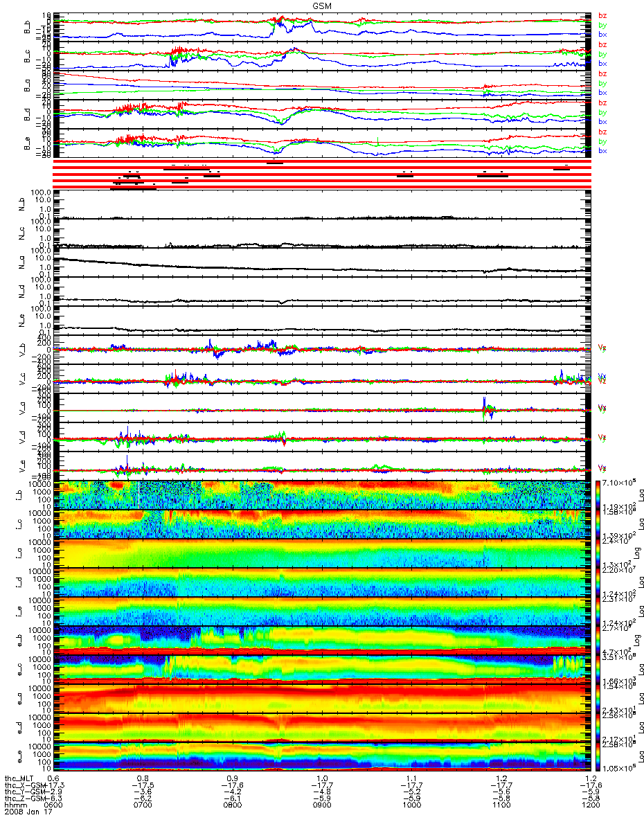The image size is (644, 831).
Task: Click blue bx legend of B_c panel
Action: click(x=602, y=64)
